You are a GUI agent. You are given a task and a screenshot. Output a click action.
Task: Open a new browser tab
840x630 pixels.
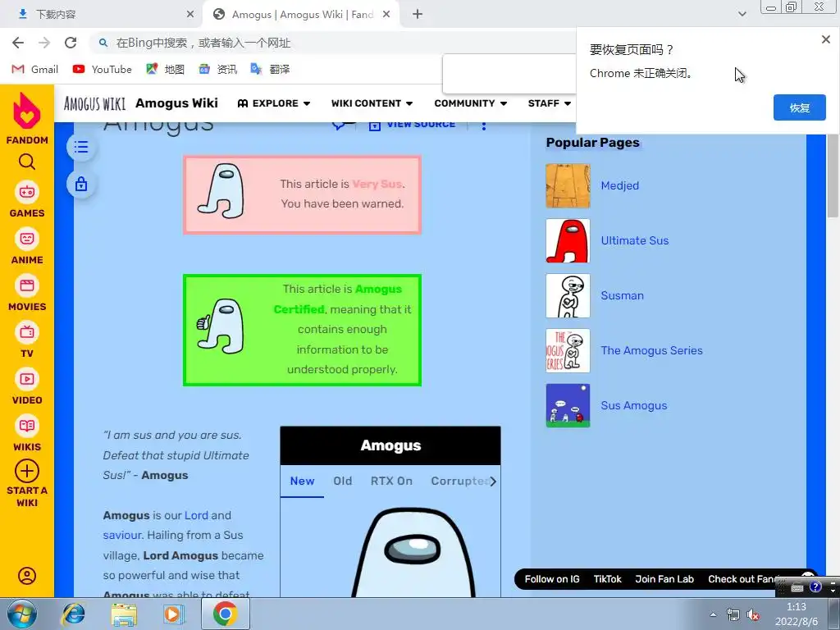tap(418, 15)
